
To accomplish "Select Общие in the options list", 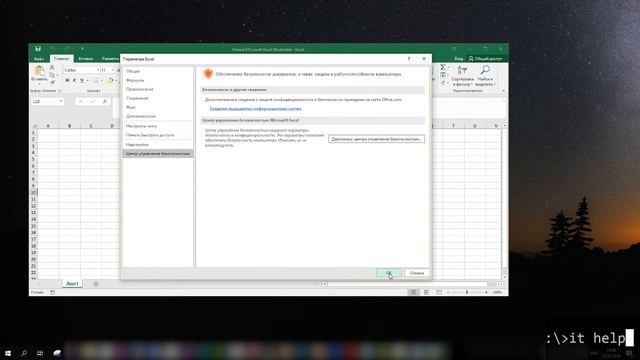I will tap(158, 71).
